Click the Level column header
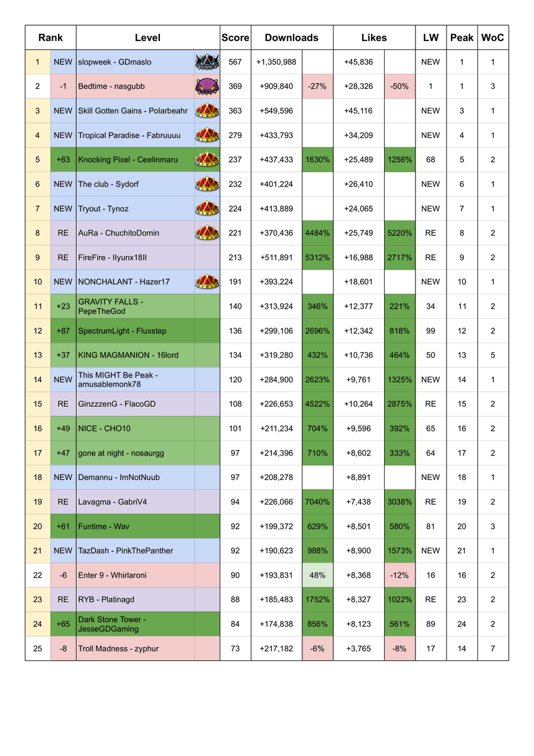 (148, 38)
